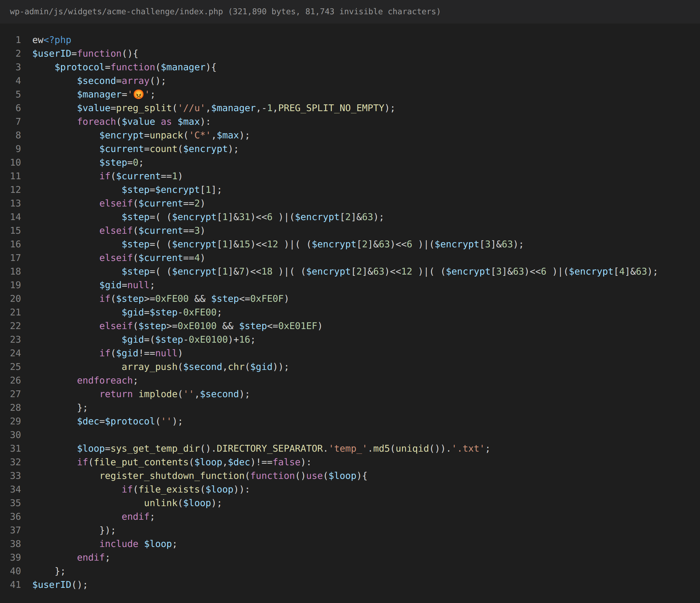Click 'elseif($current==2)' on line 13

click(x=152, y=203)
